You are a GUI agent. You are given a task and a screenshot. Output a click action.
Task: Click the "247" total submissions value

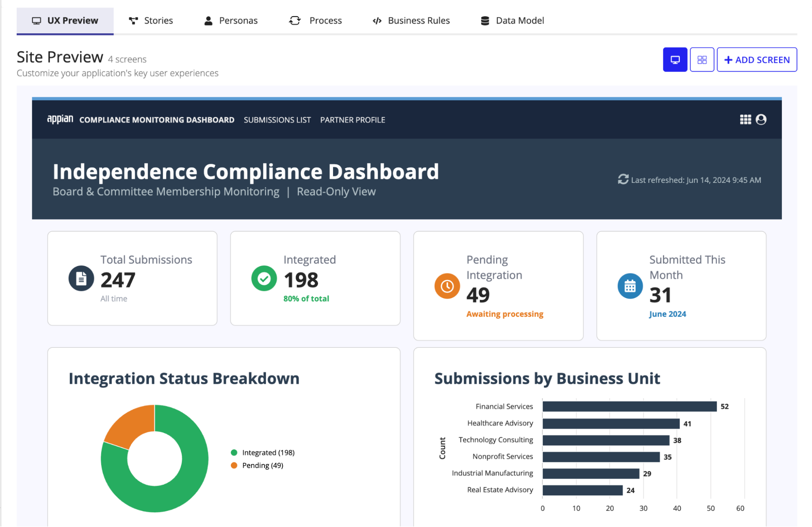click(x=118, y=280)
